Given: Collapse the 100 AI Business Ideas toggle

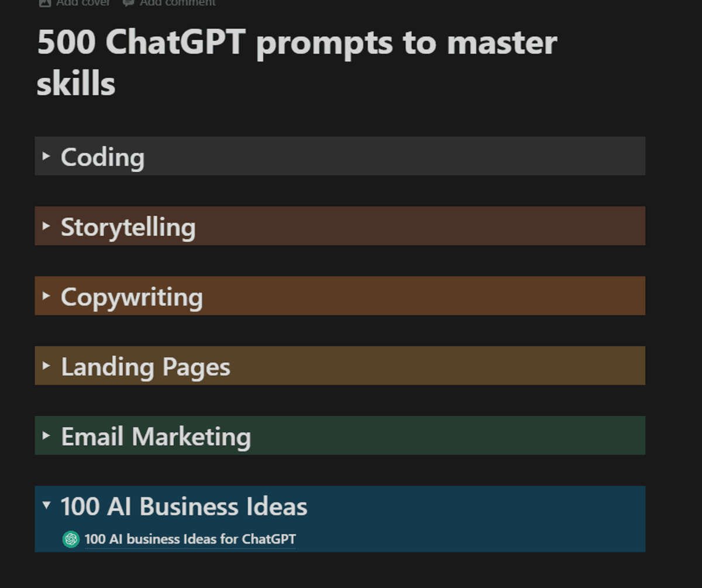Looking at the screenshot, I should click(x=46, y=506).
